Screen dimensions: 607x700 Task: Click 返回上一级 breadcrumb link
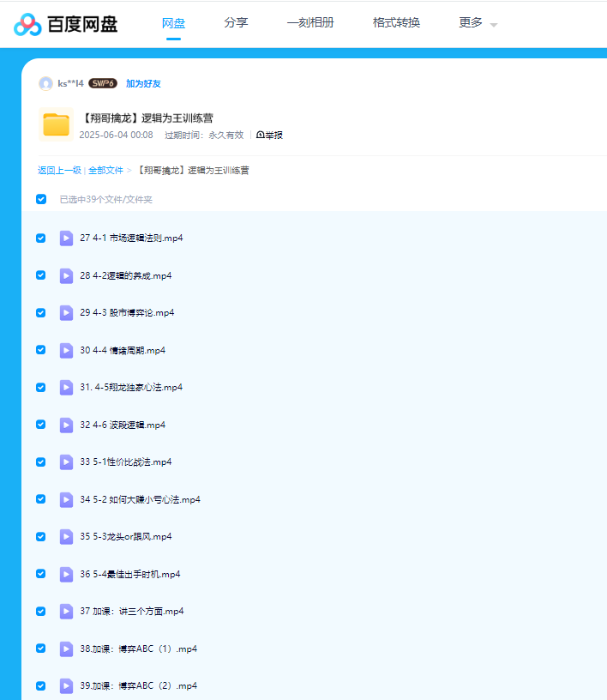tap(59, 170)
